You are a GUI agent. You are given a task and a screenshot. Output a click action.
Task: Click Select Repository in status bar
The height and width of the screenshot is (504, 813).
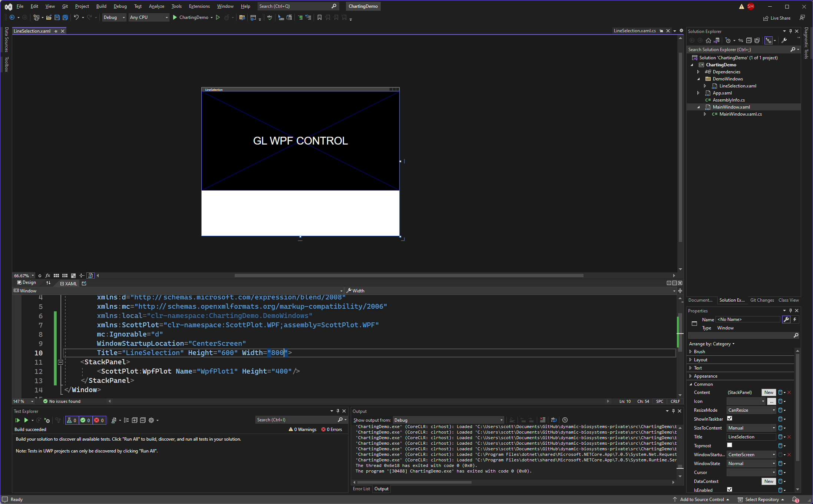761,500
